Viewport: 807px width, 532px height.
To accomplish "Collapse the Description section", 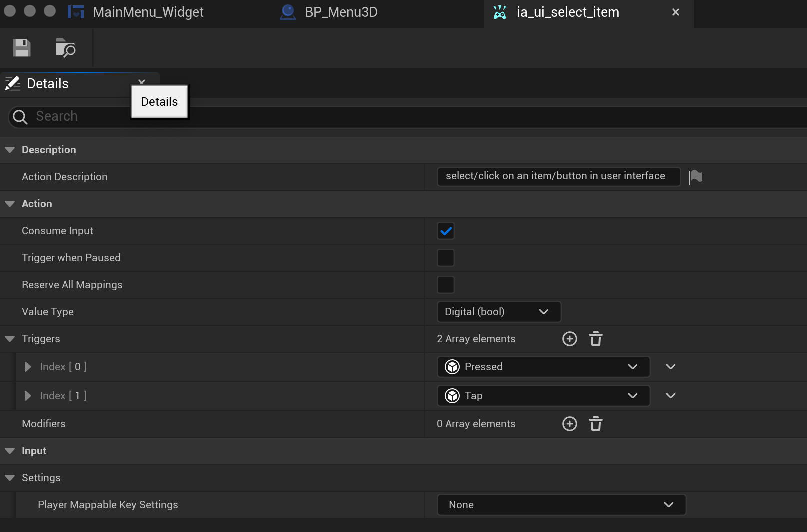I will click(x=10, y=150).
